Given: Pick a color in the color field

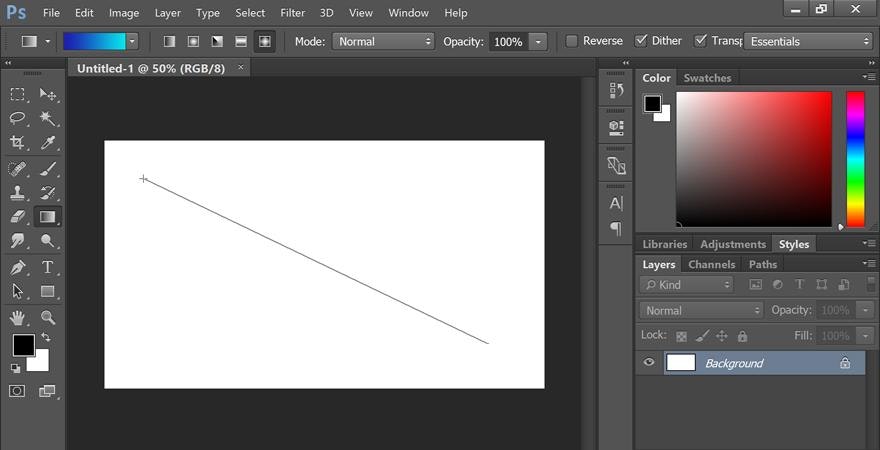Looking at the screenshot, I should [x=754, y=159].
